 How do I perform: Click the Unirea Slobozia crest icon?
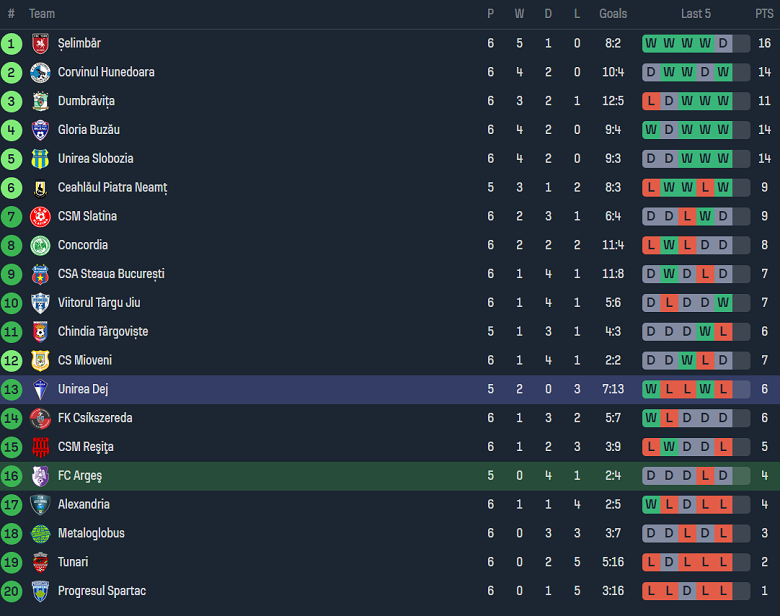click(x=40, y=159)
